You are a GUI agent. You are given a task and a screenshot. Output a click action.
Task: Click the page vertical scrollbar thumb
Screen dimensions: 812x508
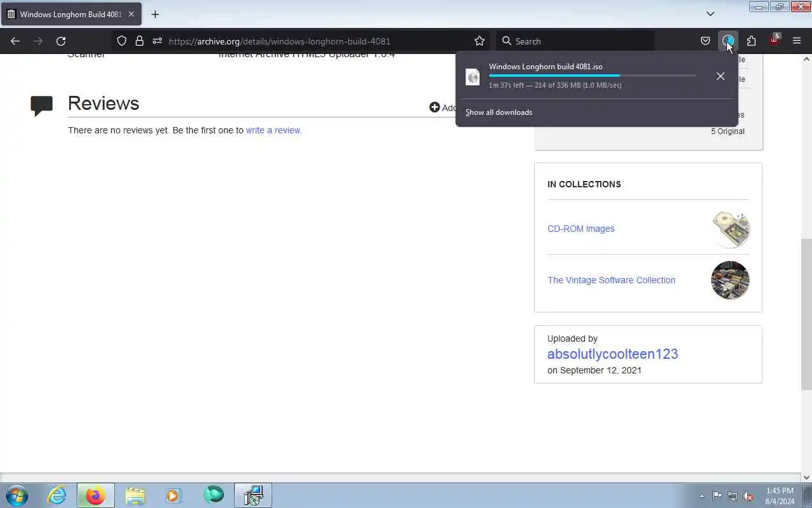tap(806, 314)
